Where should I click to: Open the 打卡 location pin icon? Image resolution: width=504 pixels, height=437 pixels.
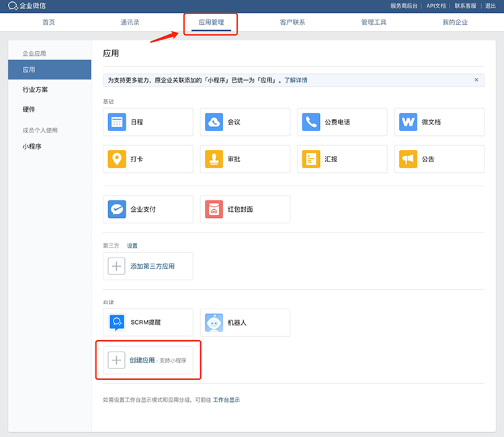[x=117, y=159]
